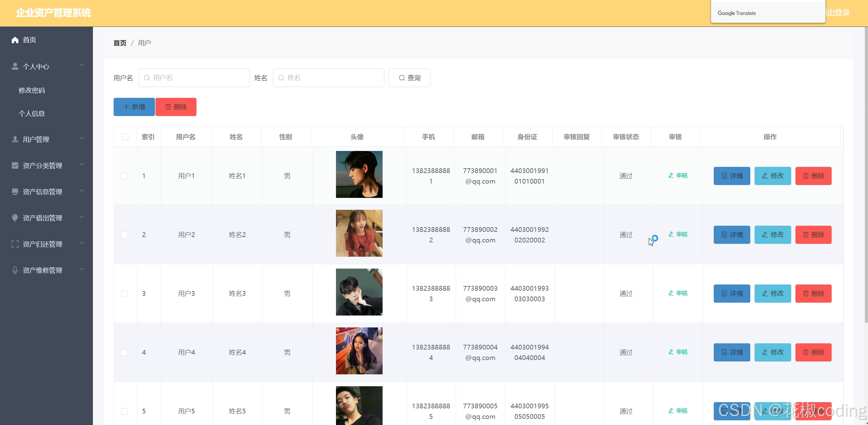Toggle the select-all checkbox in the table header
Screen dimensions: 868x425
(x=125, y=137)
